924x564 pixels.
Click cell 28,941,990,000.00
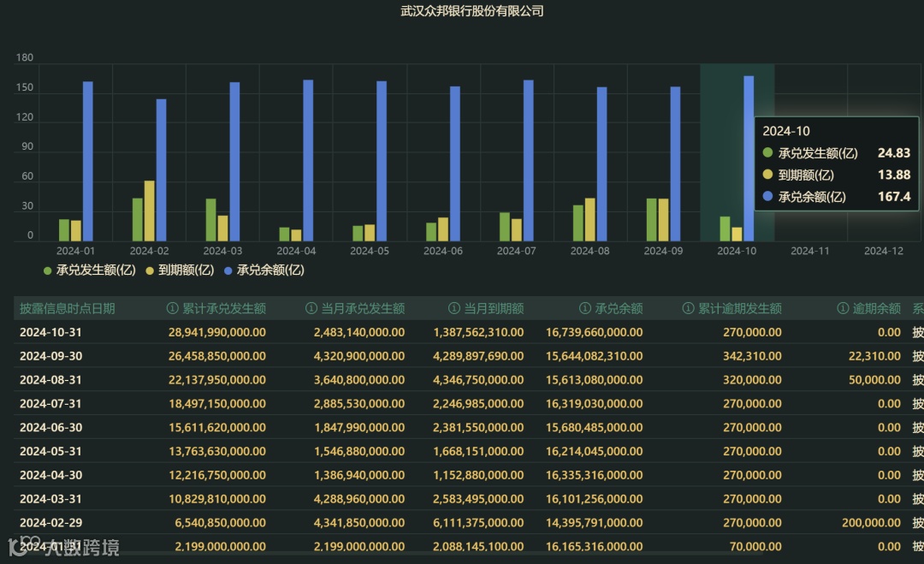click(216, 332)
